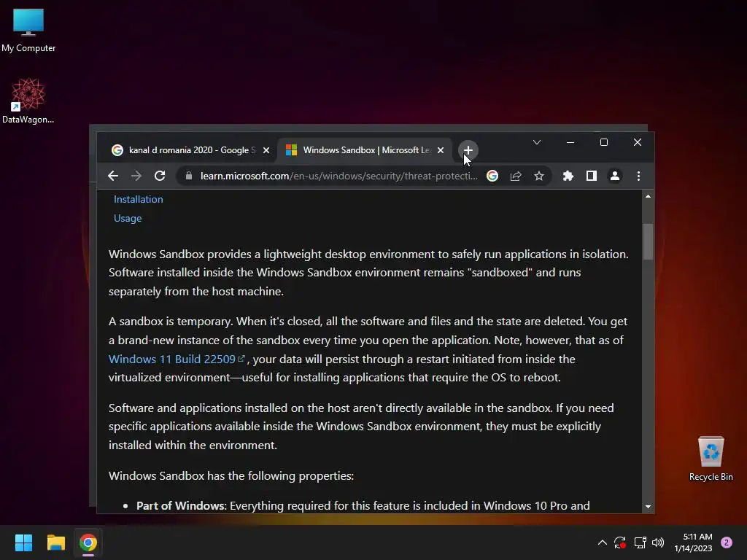Select the My Computer desktop icon
Screen dimensions: 747x560
[x=28, y=31]
